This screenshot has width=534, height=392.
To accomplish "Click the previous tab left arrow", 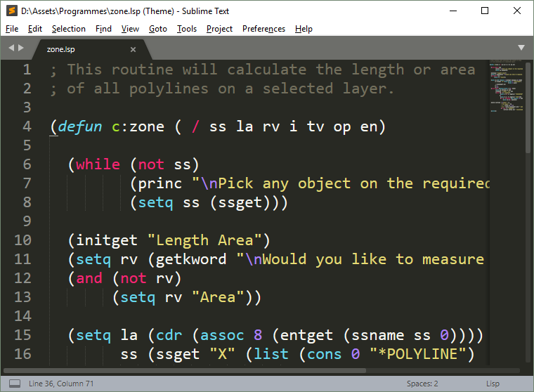I will [11, 48].
